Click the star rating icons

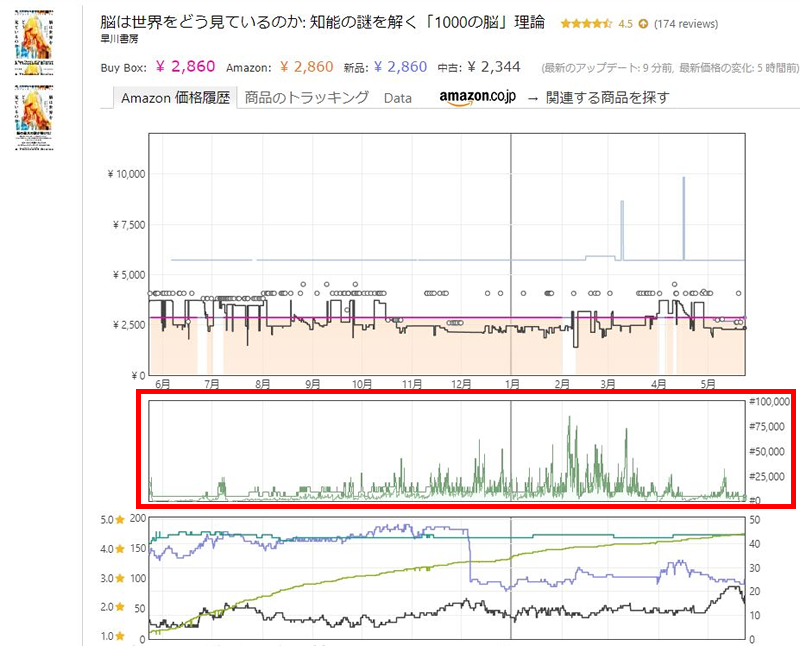(x=586, y=23)
